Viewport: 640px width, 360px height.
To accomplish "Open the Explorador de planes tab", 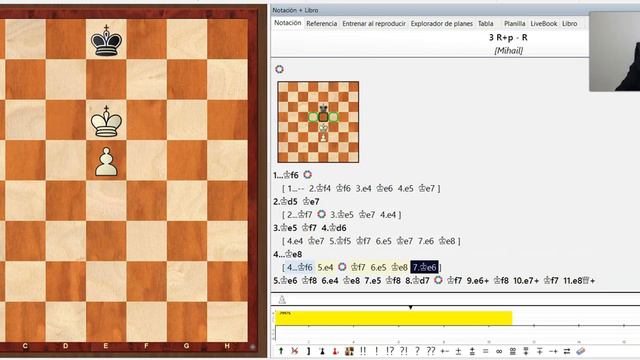I will pos(442,24).
